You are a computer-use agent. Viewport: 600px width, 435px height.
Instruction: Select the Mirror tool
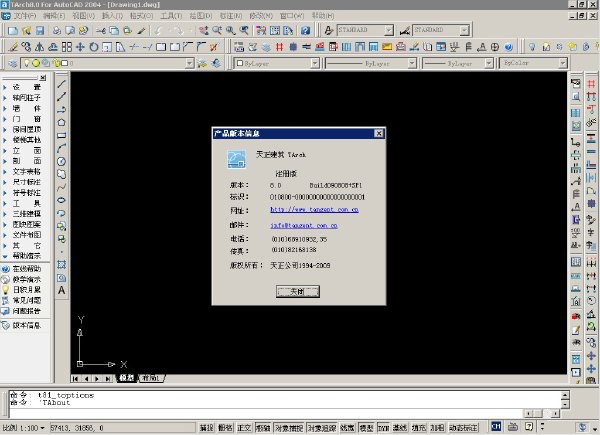point(39,47)
